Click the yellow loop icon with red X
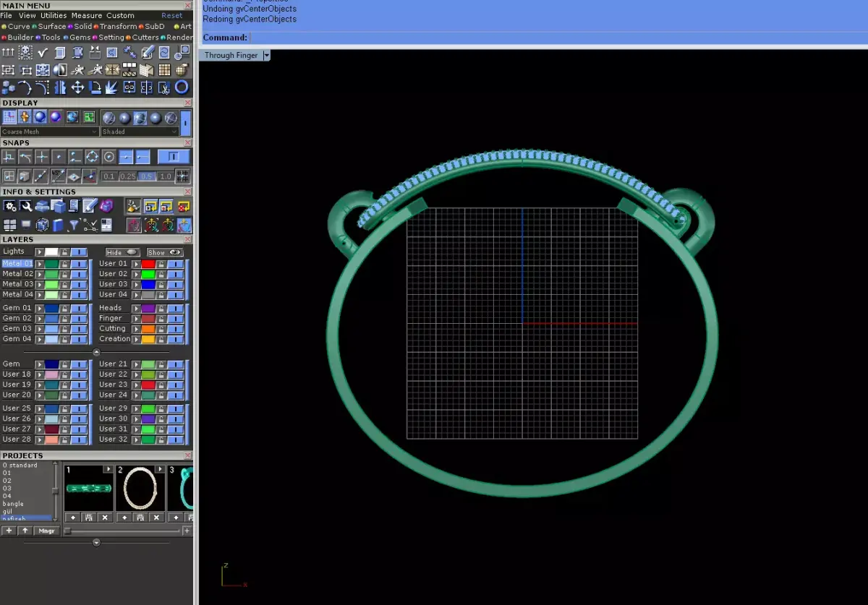 184,207
